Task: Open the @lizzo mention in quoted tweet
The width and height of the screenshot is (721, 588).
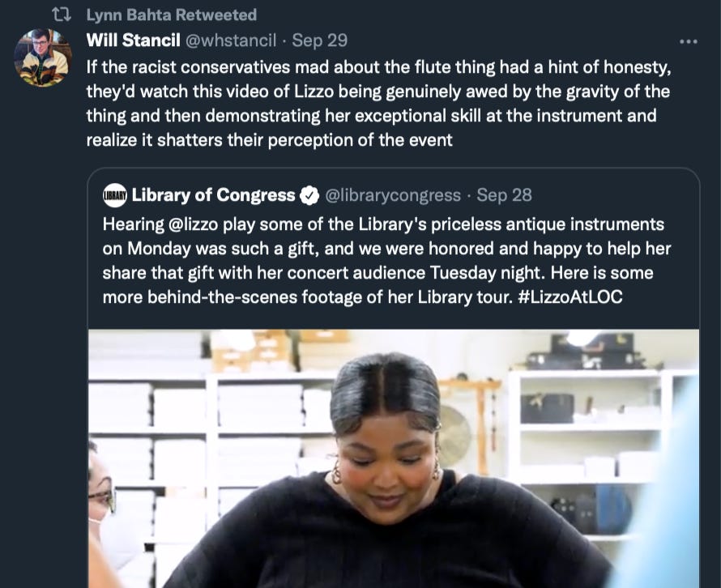Action: pos(193,224)
